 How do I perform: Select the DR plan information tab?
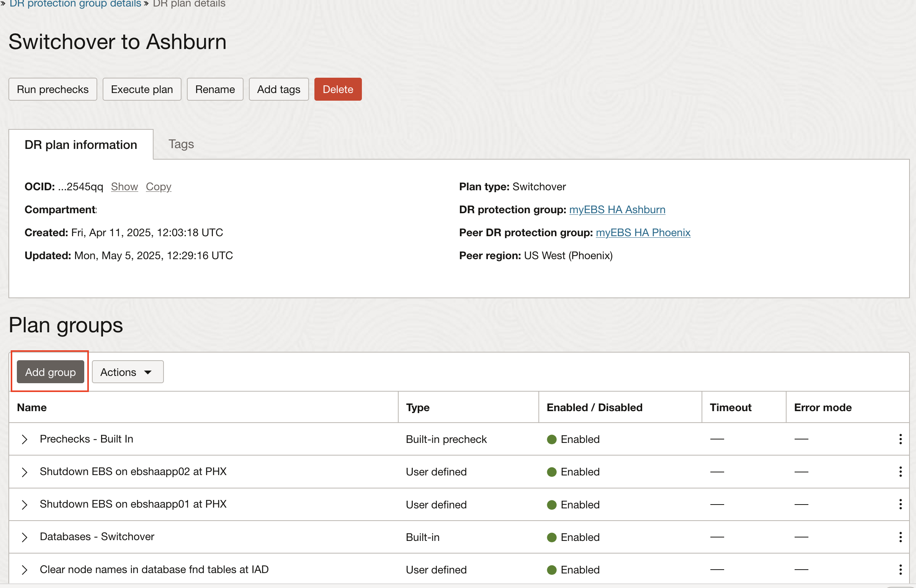pos(81,145)
